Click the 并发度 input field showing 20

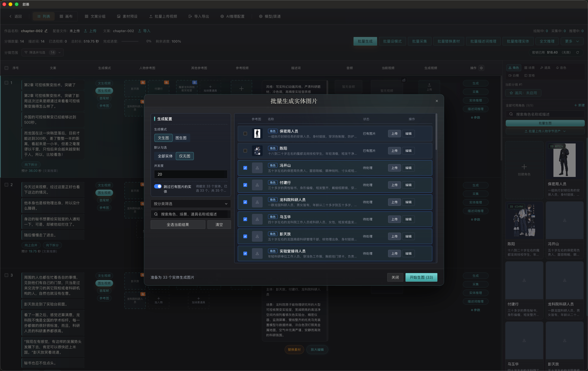pos(191,174)
